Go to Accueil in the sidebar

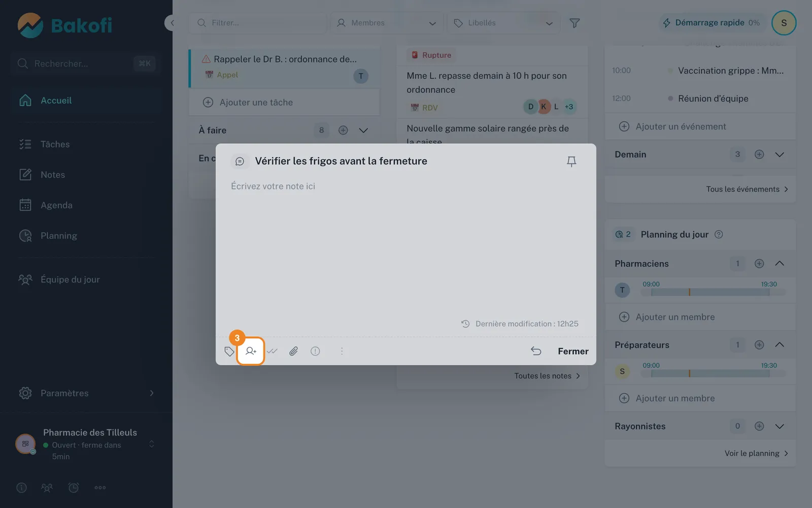[x=86, y=101]
